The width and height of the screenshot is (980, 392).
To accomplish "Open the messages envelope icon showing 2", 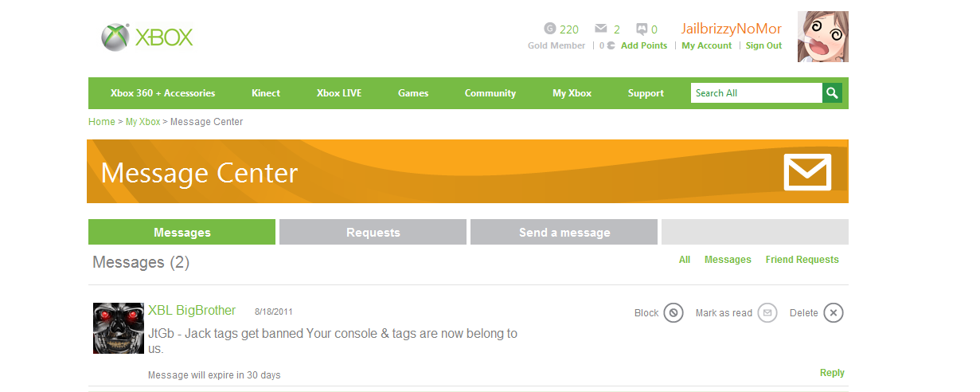I will [x=602, y=29].
